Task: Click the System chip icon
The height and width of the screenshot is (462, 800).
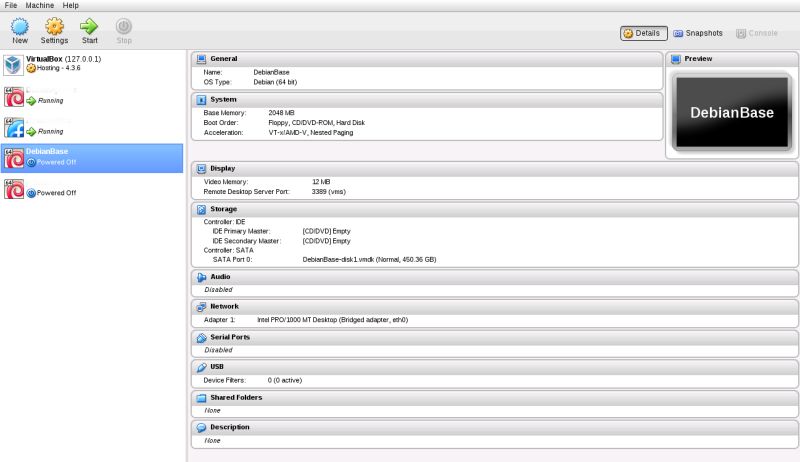Action: click(202, 99)
